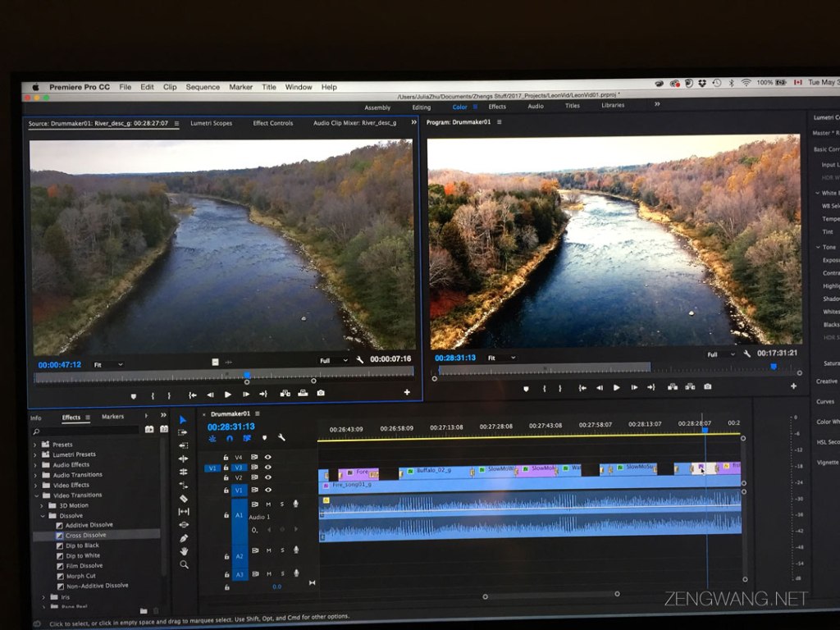Hide track output eye for V3
This screenshot has height=630, width=840.
pyautogui.click(x=267, y=466)
